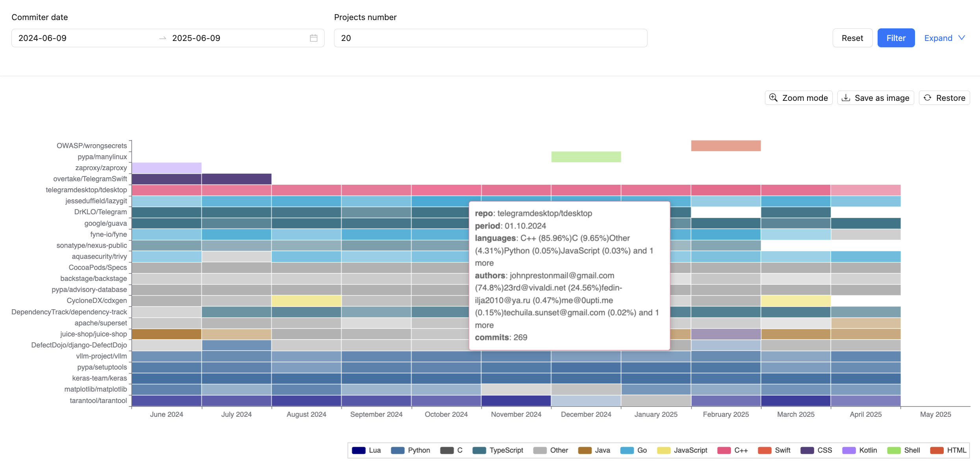Screen dimensions: 980x468
Task: Toggle the Python legend entry
Action: click(410, 450)
